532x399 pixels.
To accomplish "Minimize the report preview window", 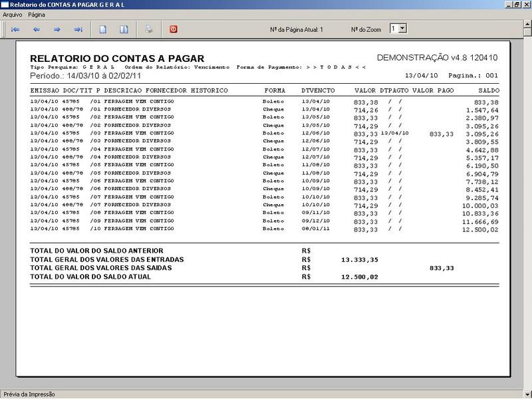I will 507,5.
